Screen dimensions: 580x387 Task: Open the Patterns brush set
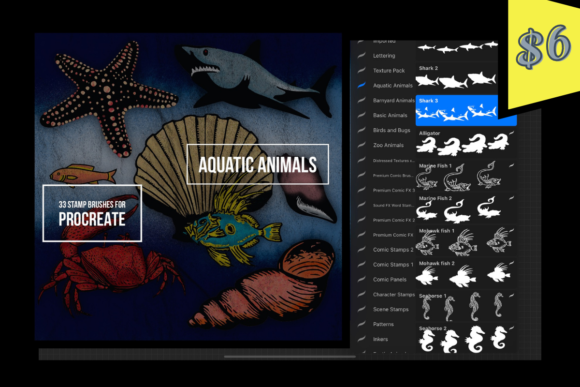pos(383,324)
